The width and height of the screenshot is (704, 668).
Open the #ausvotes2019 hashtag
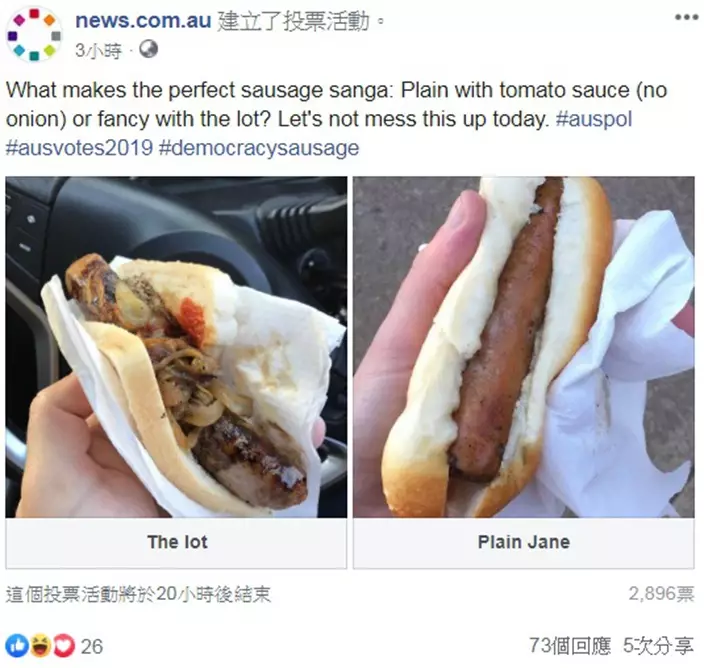pos(79,148)
